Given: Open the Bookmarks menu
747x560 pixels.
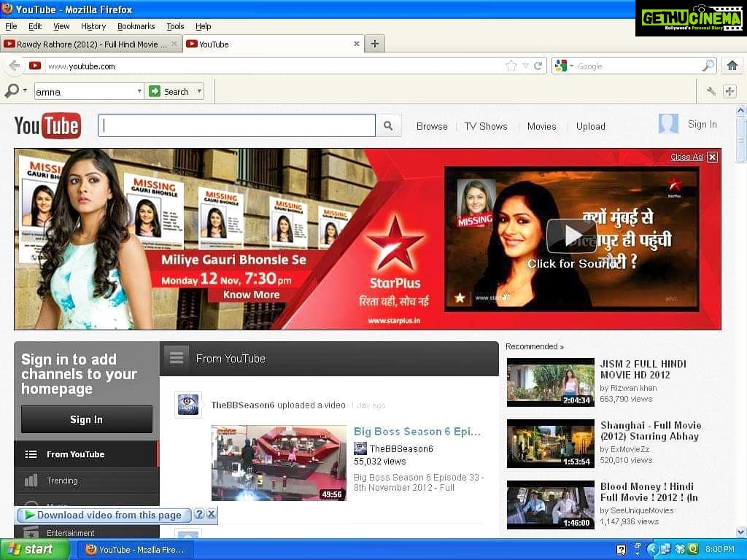Looking at the screenshot, I should point(136,26).
